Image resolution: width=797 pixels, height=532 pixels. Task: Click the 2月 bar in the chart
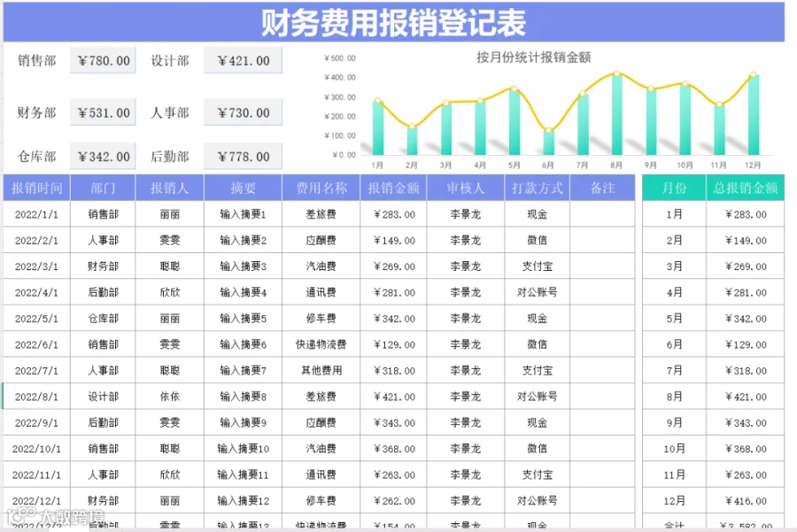tap(412, 140)
